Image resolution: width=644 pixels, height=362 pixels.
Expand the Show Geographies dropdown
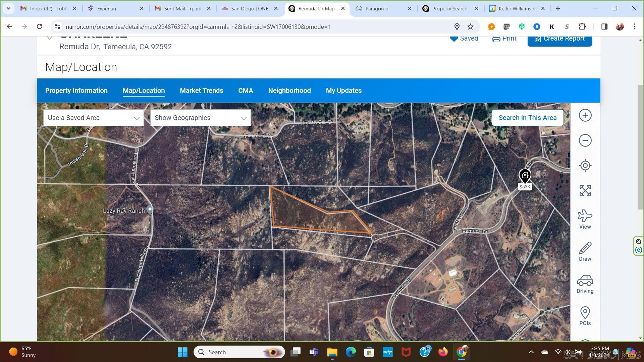(x=200, y=118)
